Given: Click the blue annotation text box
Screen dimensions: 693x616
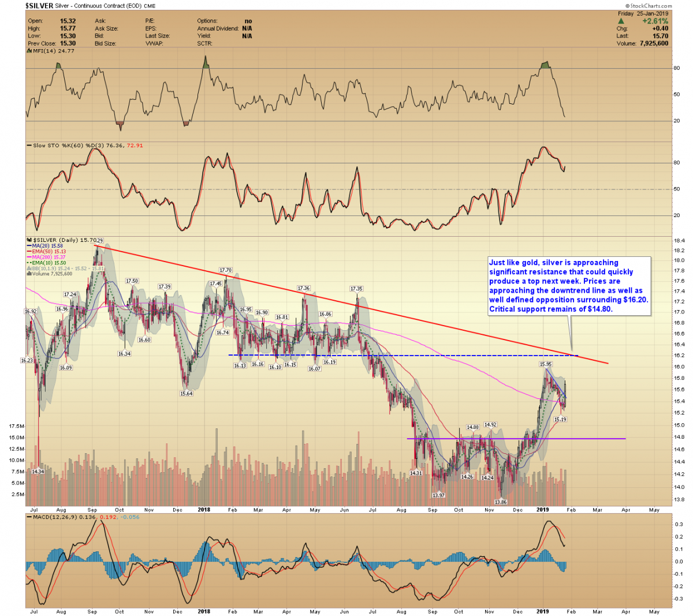Looking at the screenshot, I should pos(568,286).
